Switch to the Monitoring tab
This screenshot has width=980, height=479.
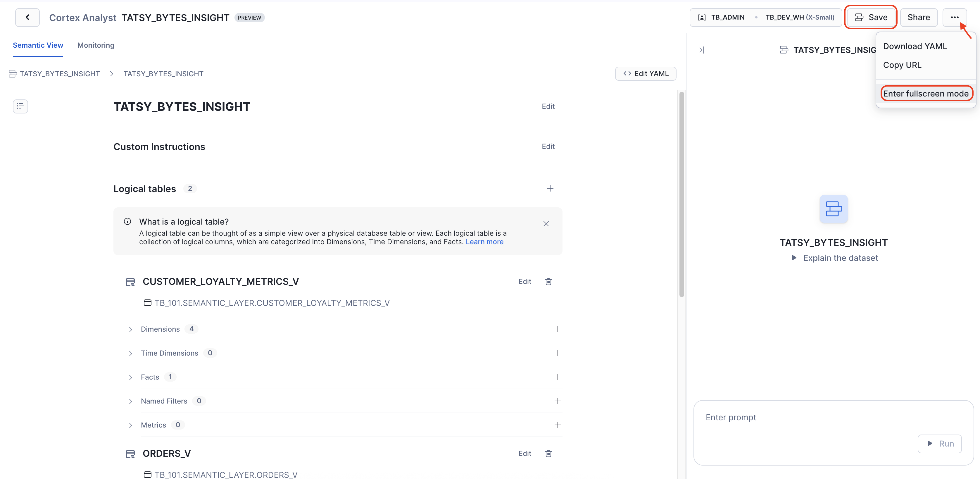[96, 45]
